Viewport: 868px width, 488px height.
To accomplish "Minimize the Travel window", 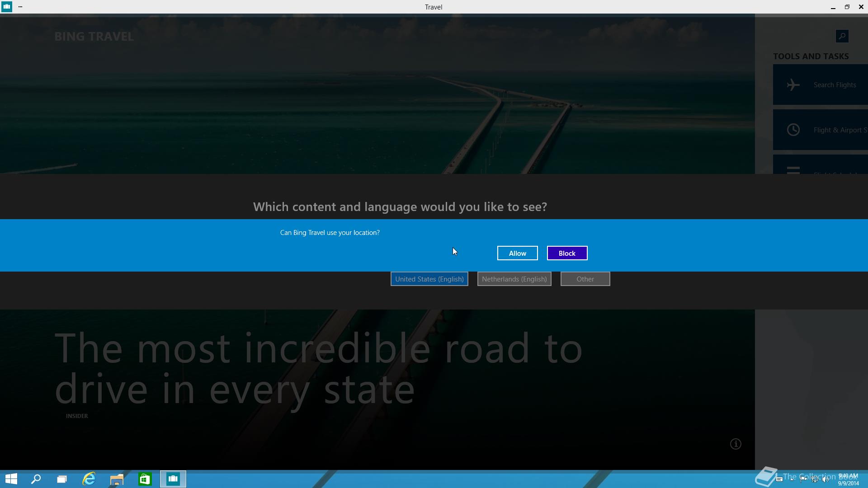I will point(833,7).
